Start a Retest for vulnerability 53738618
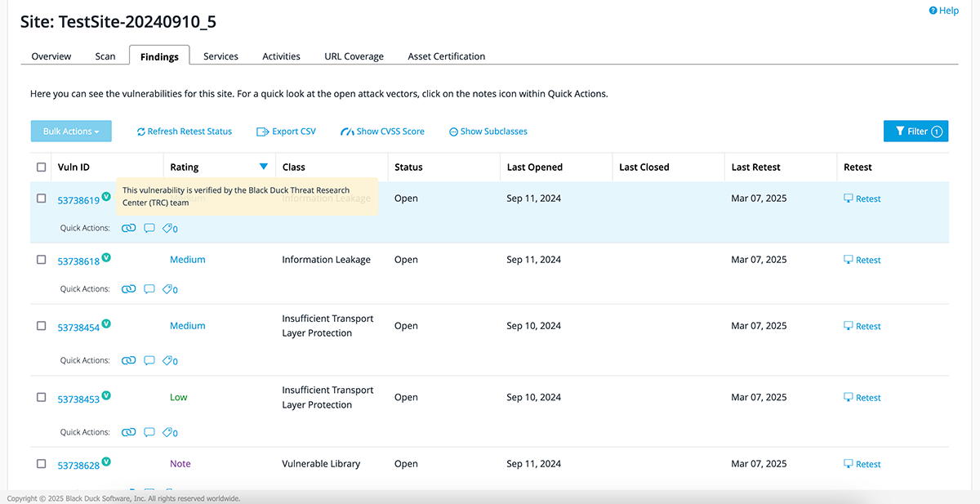Screen dimensions: 980x504 [x=862, y=259]
